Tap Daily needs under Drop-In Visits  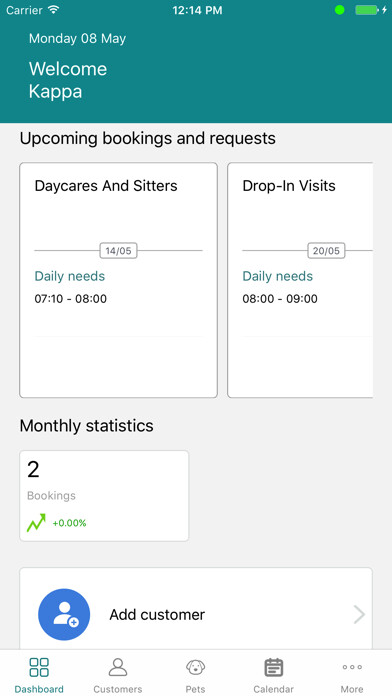click(277, 276)
